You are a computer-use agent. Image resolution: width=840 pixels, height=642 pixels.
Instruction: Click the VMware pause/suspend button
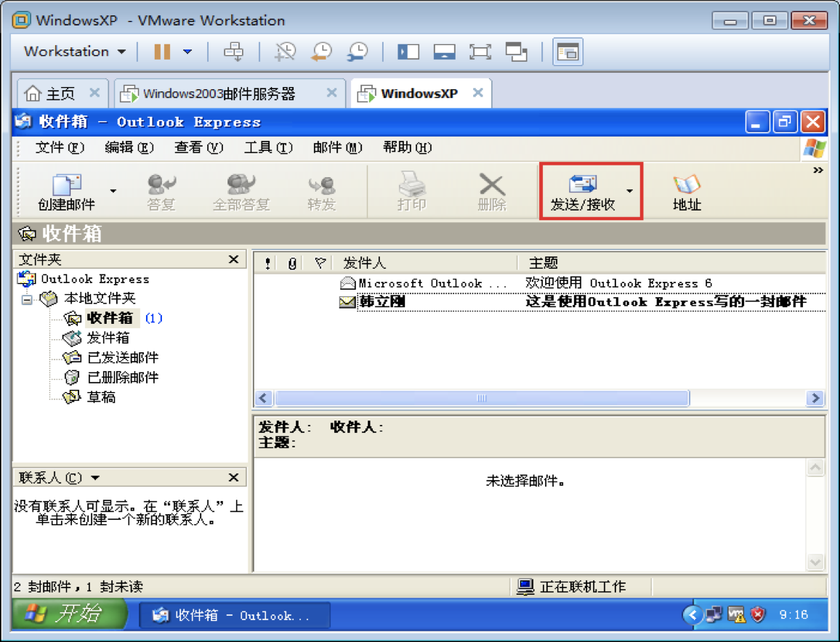click(162, 52)
